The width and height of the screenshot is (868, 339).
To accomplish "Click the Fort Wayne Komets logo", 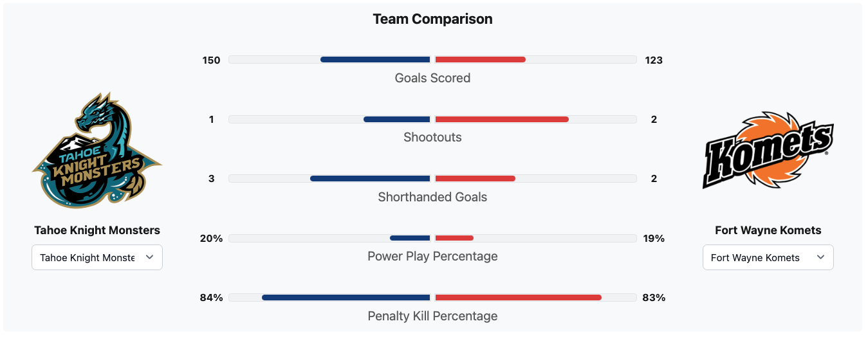I will pyautogui.click(x=768, y=150).
